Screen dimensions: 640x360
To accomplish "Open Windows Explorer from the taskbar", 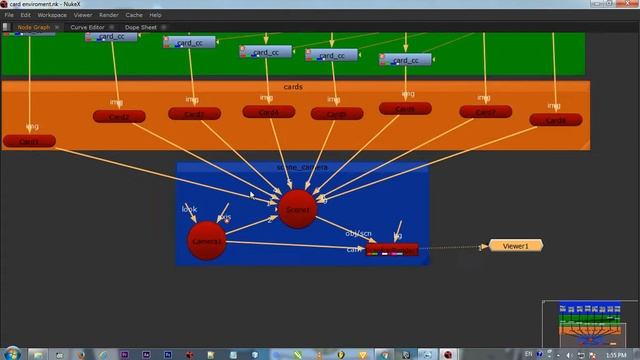I will pos(38,355).
